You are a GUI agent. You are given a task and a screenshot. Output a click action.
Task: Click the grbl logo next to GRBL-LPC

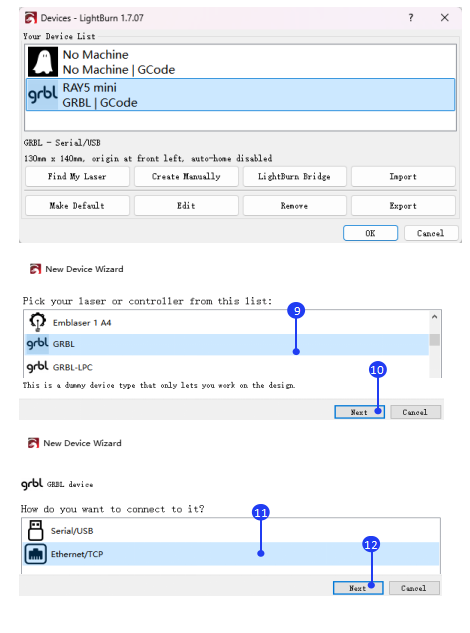[x=37, y=367]
